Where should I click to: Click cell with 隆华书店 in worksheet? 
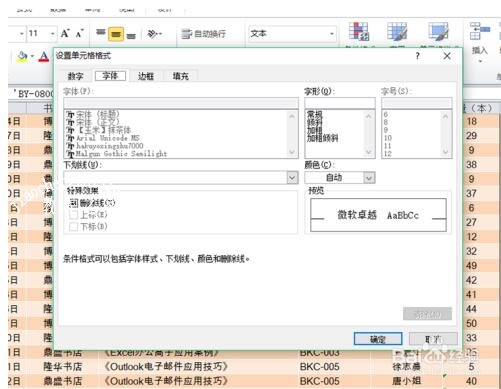[63, 367]
